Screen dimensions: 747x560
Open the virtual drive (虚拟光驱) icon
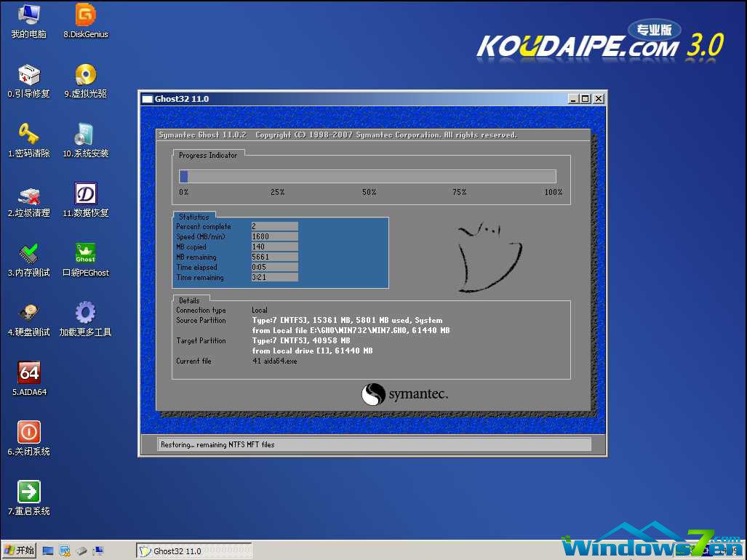[85, 75]
